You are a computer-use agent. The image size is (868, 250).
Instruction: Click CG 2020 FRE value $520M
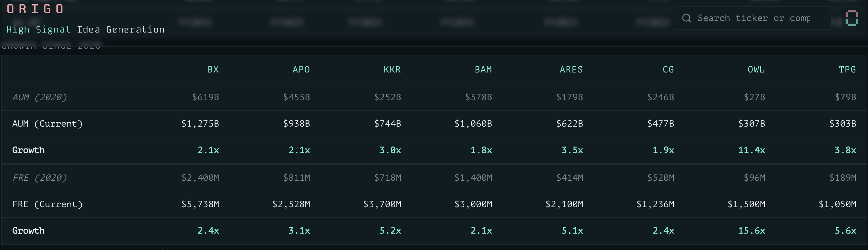661,178
